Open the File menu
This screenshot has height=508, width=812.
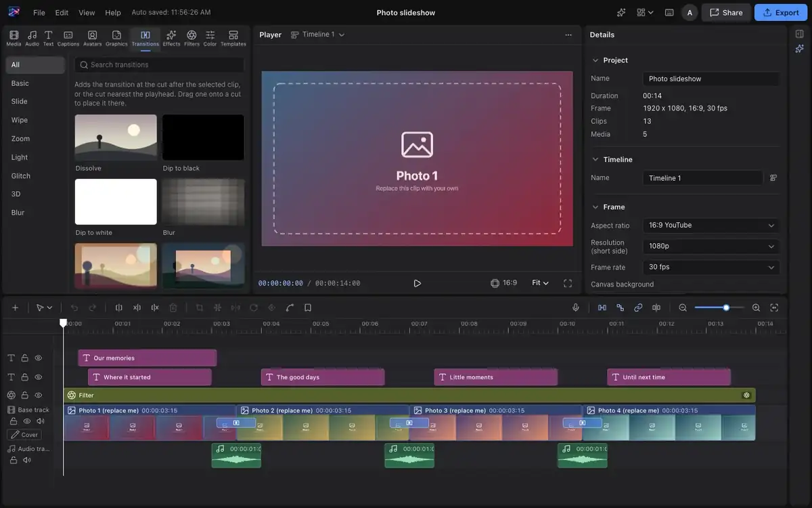(x=39, y=13)
